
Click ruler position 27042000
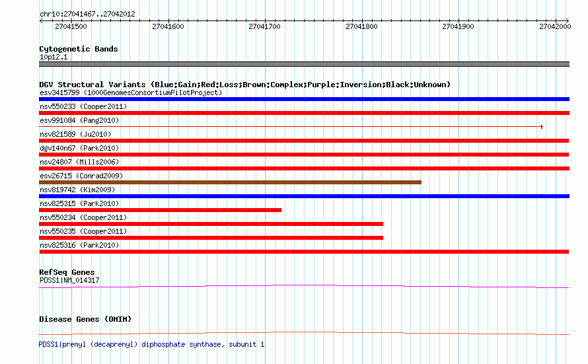click(555, 26)
